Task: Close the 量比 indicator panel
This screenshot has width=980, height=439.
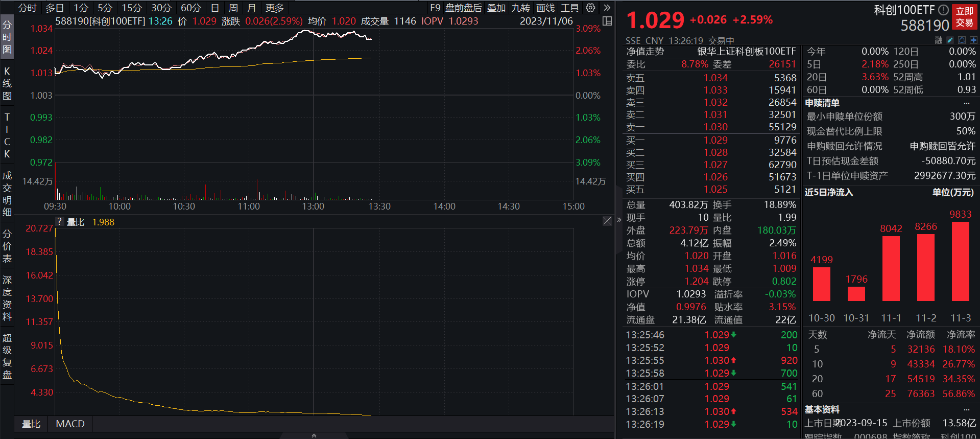Action: tap(607, 221)
